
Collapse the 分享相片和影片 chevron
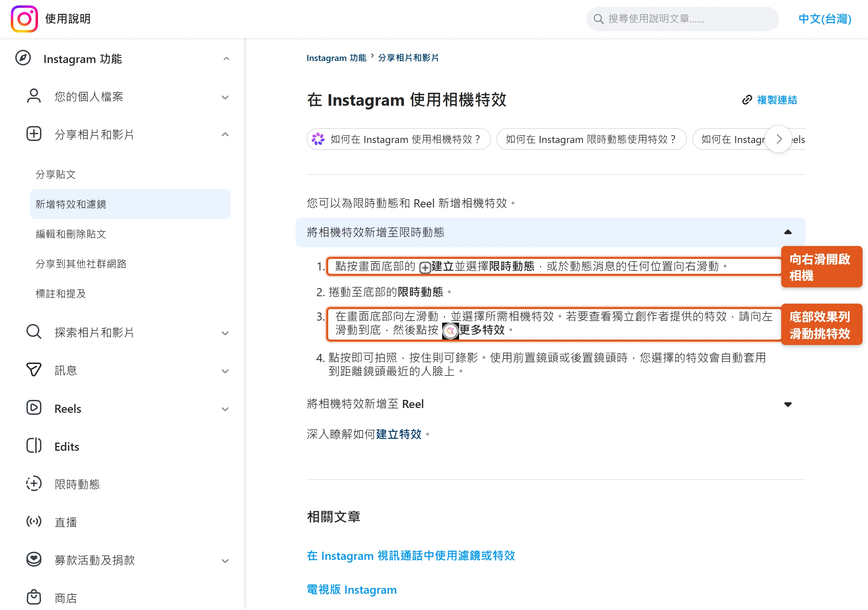[225, 135]
